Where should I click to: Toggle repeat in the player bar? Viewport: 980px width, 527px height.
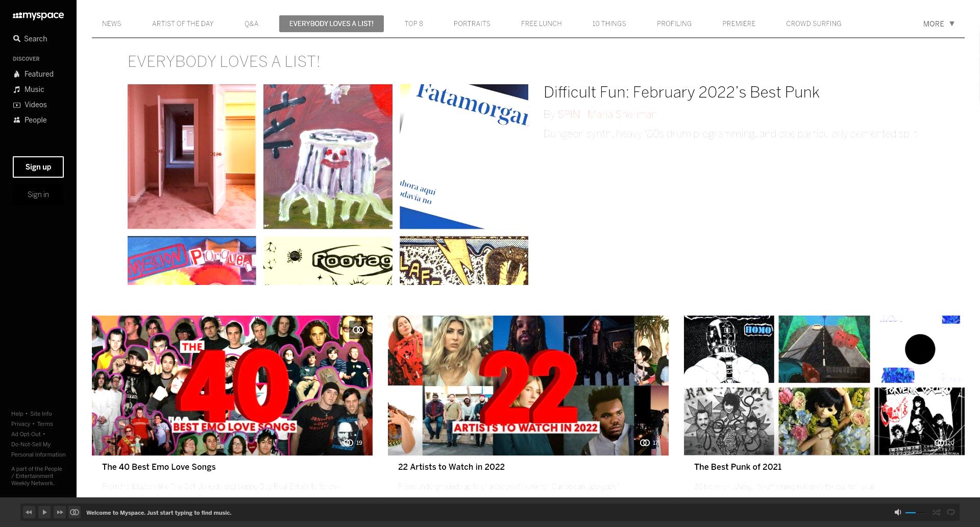(951, 512)
